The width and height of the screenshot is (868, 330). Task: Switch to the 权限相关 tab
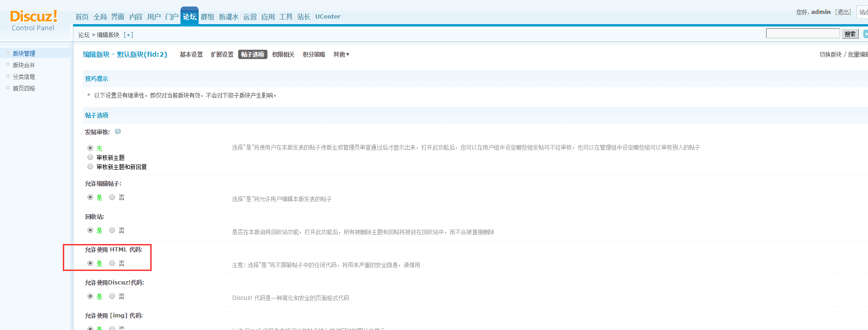coord(283,54)
